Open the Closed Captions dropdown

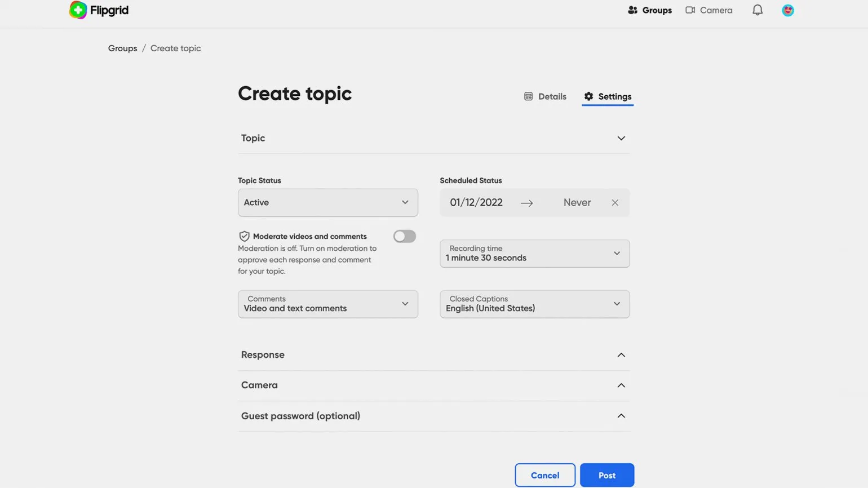534,304
